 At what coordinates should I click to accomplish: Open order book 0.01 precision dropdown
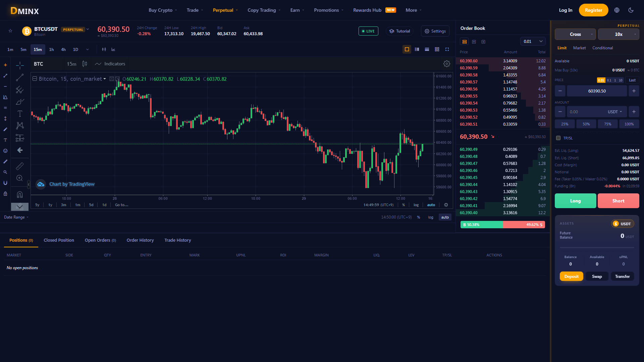pos(533,42)
